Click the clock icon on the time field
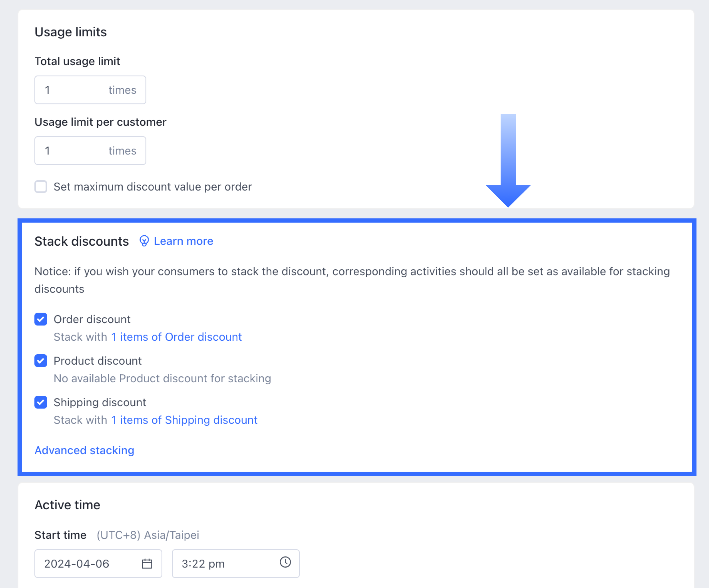This screenshot has height=588, width=709. point(285,563)
